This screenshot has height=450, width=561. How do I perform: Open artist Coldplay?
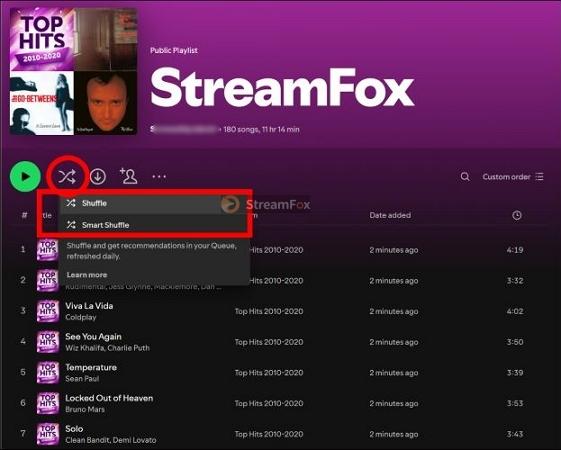pos(81,317)
